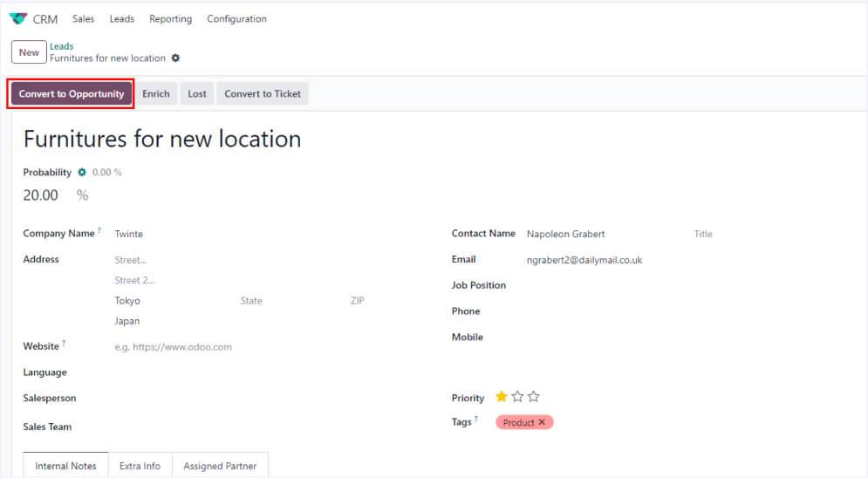Click the Leads breadcrumb link
Image resolution: width=868 pixels, height=478 pixels.
(x=61, y=46)
